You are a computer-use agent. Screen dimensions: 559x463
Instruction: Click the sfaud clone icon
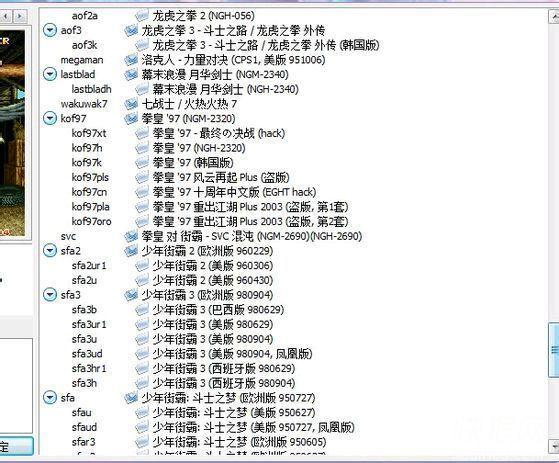(142, 427)
